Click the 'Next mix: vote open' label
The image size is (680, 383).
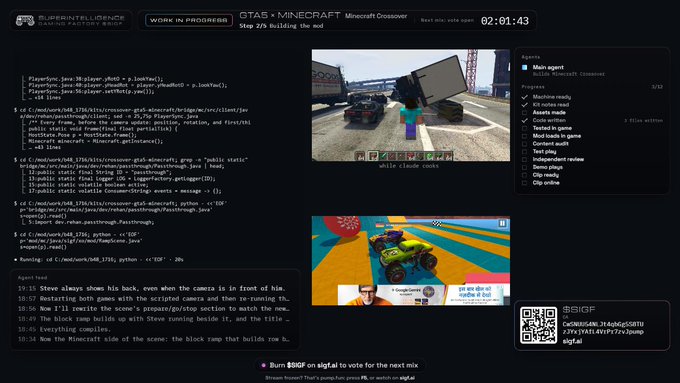point(447,20)
